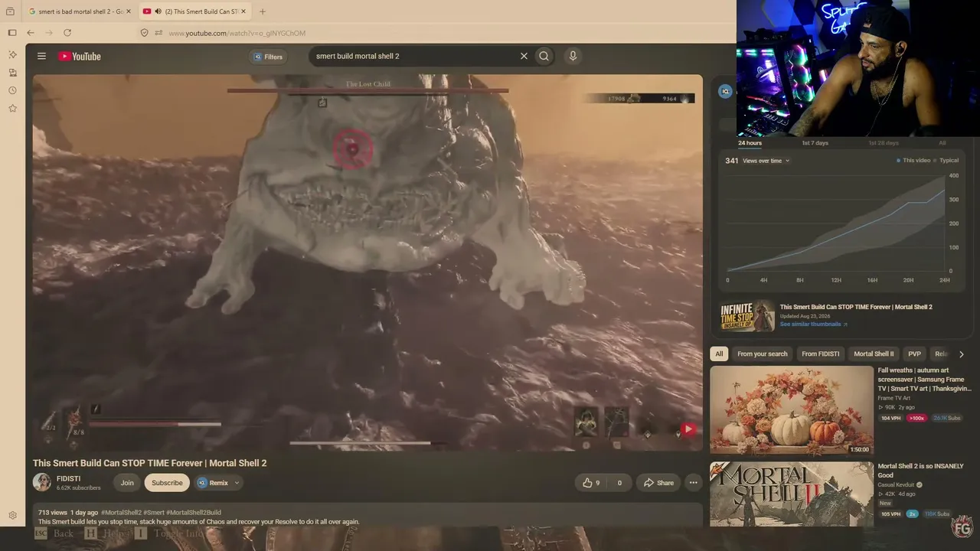The width and height of the screenshot is (980, 551).
Task: Open the YouTube guide hamburger menu
Action: [41, 56]
